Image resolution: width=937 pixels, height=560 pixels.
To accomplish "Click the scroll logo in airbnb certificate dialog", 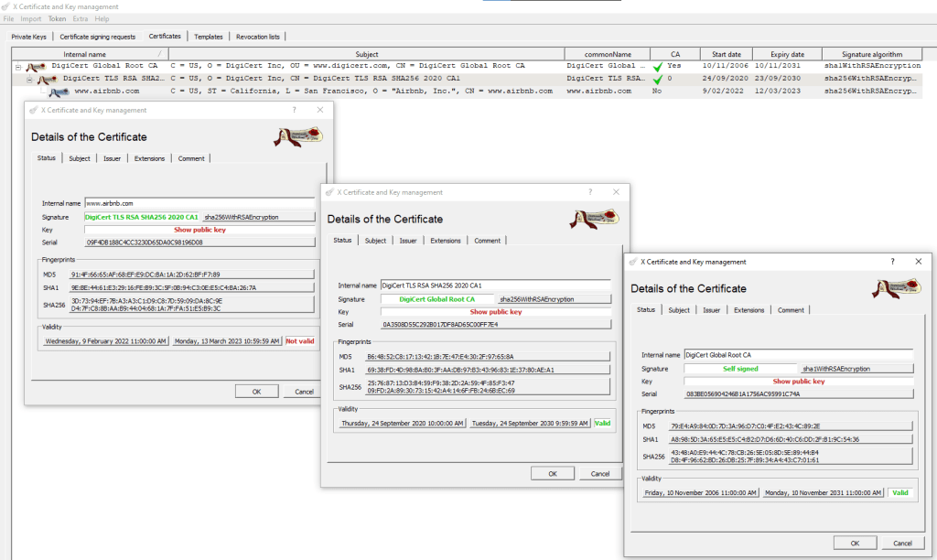I will [x=299, y=137].
